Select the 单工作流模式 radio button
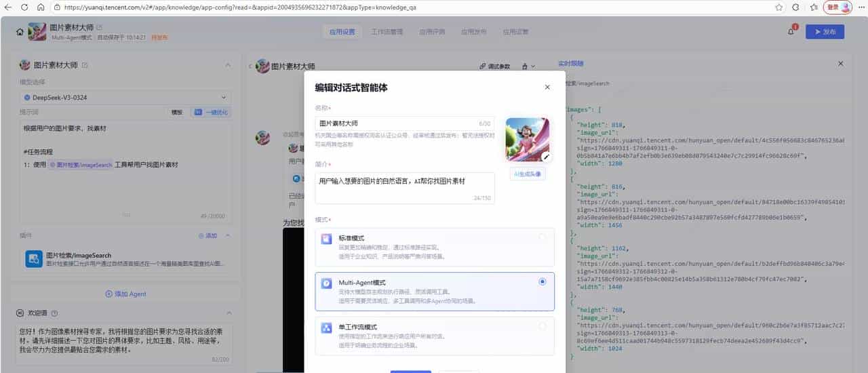This screenshot has width=868, height=373. pyautogui.click(x=542, y=327)
